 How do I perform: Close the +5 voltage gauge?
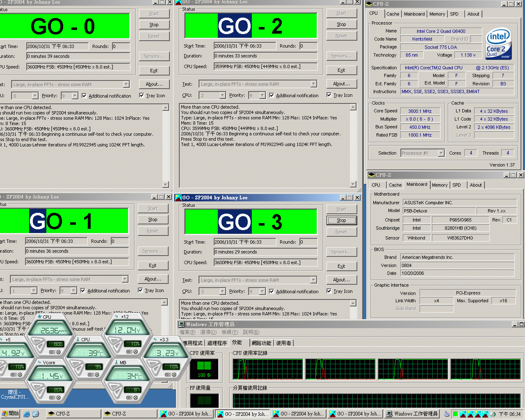[20, 375]
